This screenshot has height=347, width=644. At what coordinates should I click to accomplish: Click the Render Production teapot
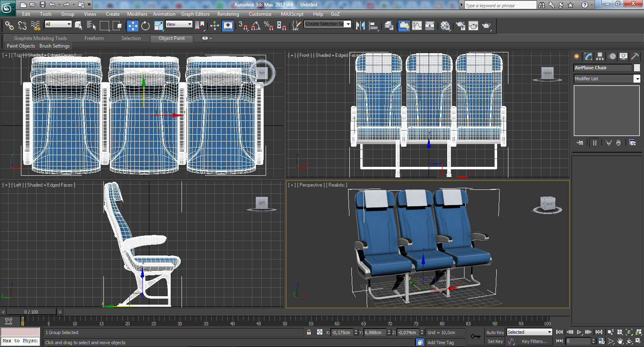[487, 26]
